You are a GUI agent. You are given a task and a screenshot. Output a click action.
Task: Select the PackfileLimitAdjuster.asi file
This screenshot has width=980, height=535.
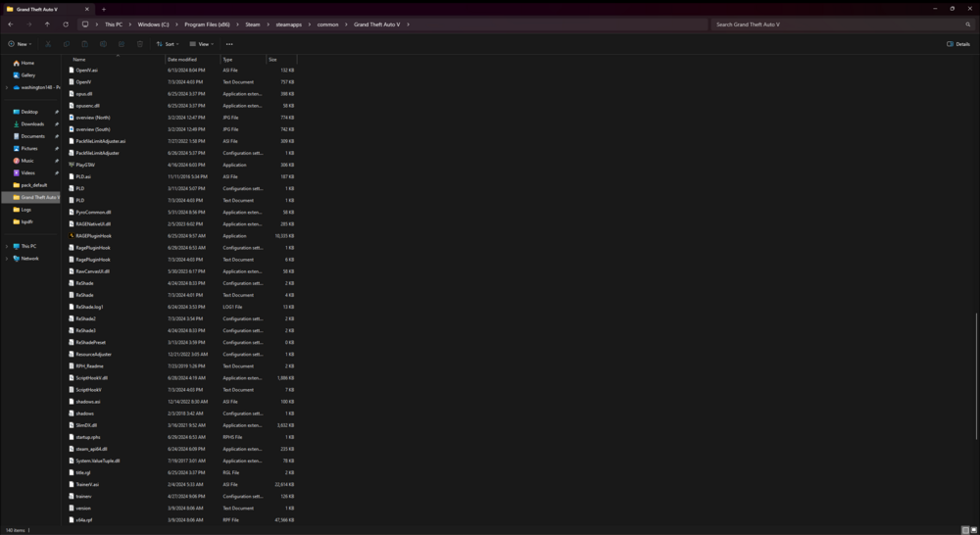pos(101,141)
